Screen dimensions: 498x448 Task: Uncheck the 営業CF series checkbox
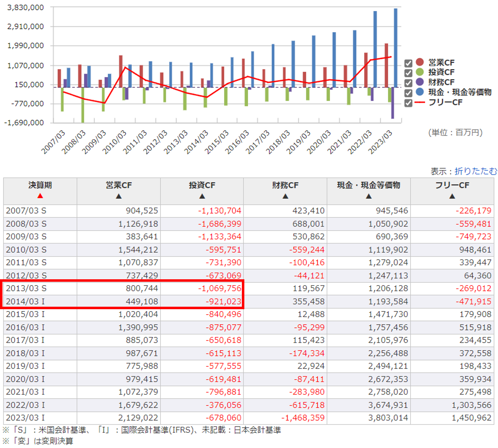pos(408,63)
